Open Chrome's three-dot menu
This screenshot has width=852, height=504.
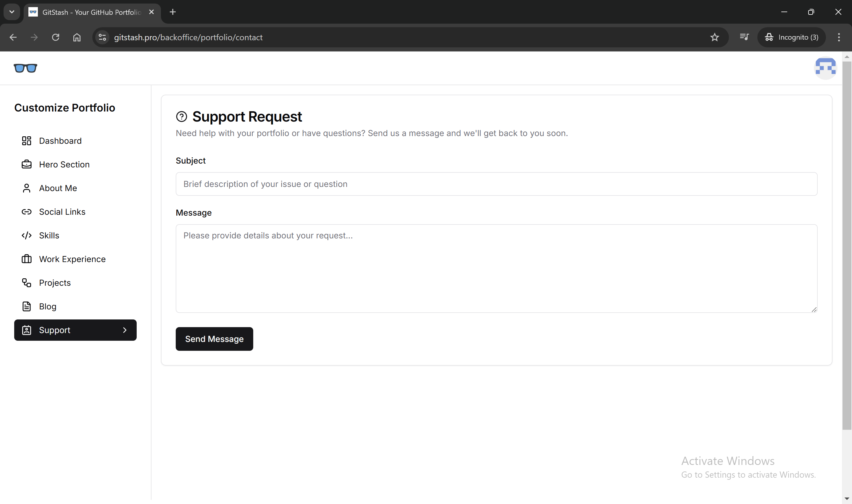(839, 37)
